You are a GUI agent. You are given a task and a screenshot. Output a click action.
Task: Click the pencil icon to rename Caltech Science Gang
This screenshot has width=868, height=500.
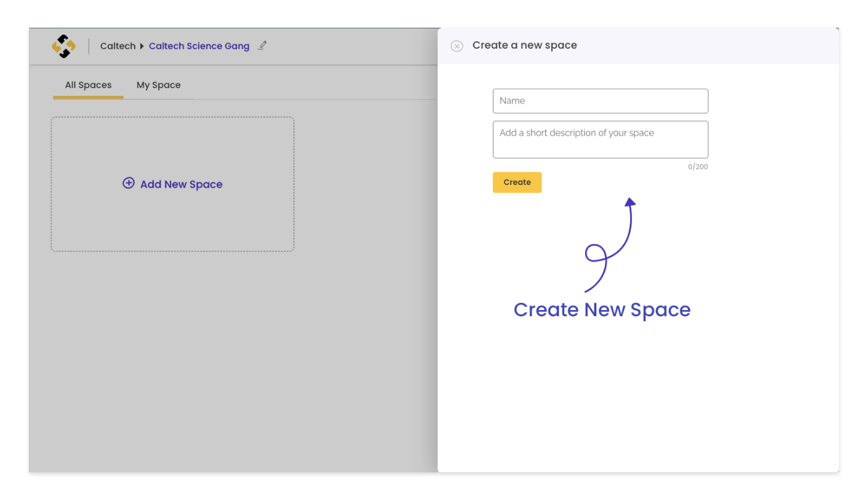262,45
